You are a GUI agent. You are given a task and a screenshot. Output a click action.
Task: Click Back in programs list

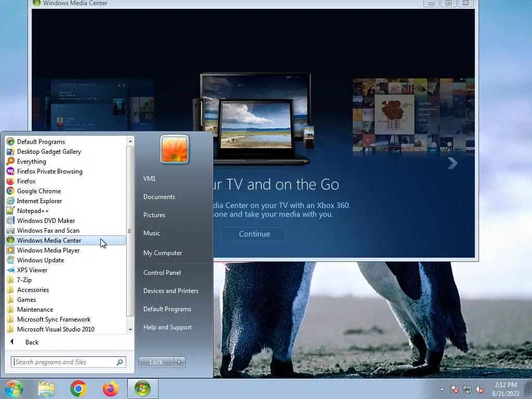tap(32, 342)
